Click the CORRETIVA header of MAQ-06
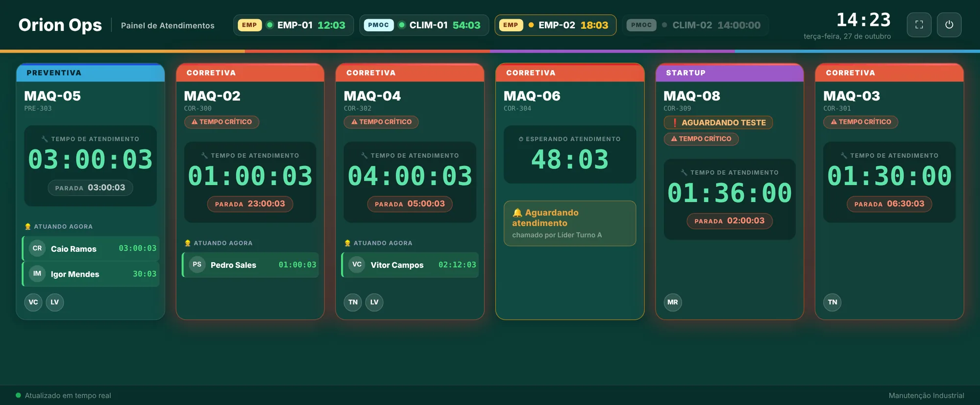980x405 pixels. click(x=570, y=72)
